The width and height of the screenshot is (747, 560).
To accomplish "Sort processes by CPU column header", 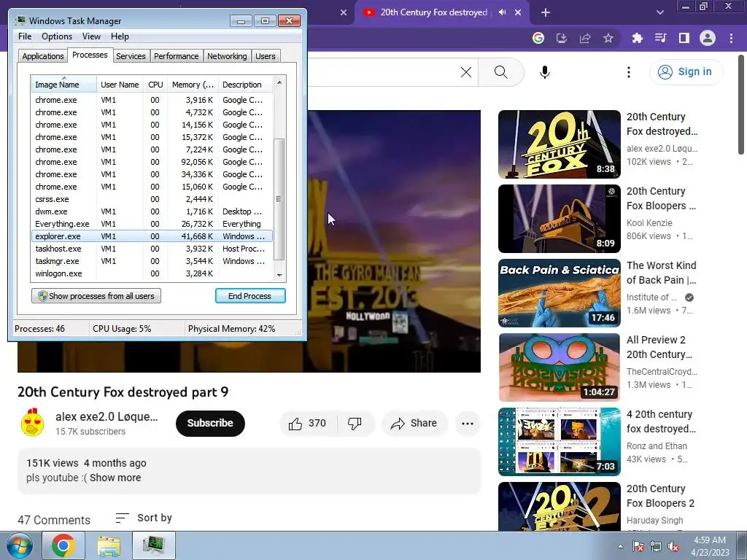I will click(155, 85).
